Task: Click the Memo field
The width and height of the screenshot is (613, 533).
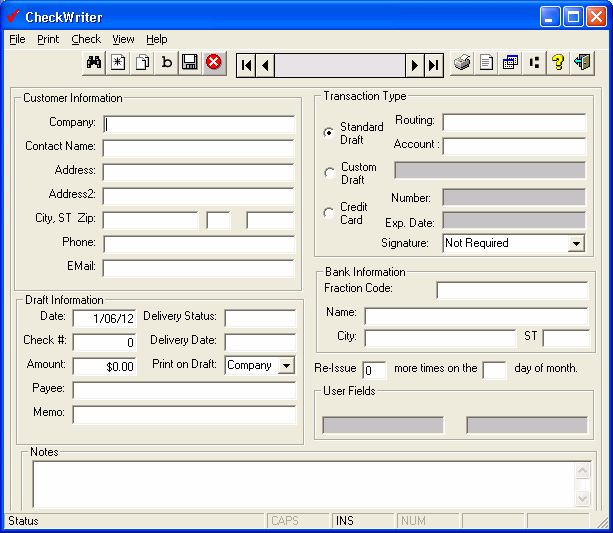Action: (184, 415)
